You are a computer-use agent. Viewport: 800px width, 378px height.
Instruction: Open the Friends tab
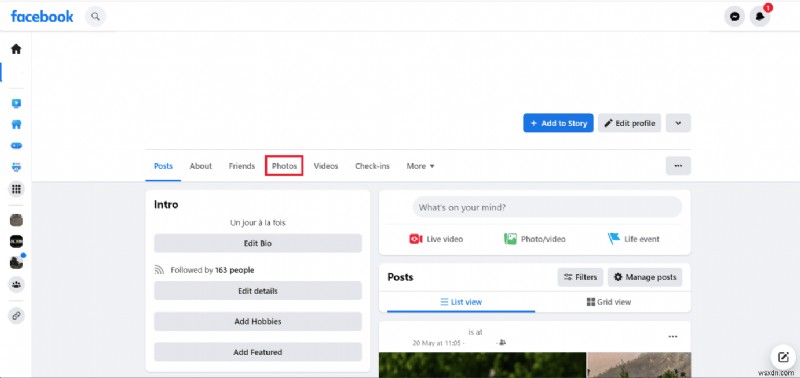[242, 166]
